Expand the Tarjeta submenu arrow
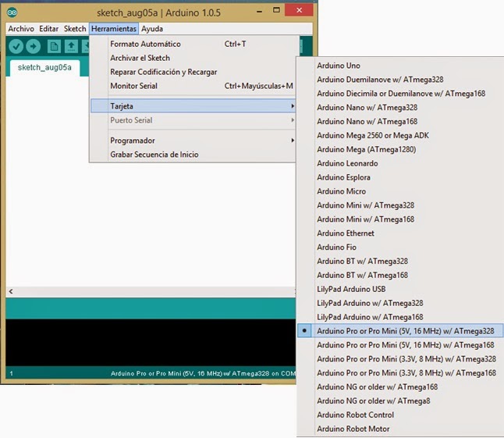Viewport: 504px width, 438px height. [x=292, y=106]
